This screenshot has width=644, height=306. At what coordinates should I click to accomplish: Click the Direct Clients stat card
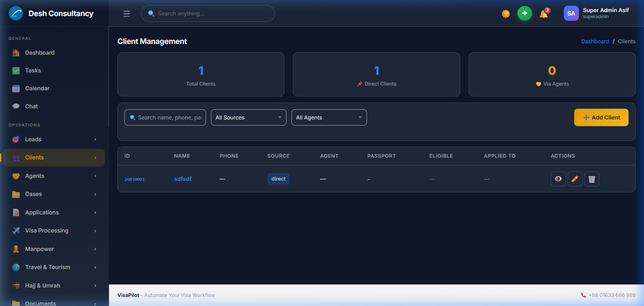pos(376,74)
